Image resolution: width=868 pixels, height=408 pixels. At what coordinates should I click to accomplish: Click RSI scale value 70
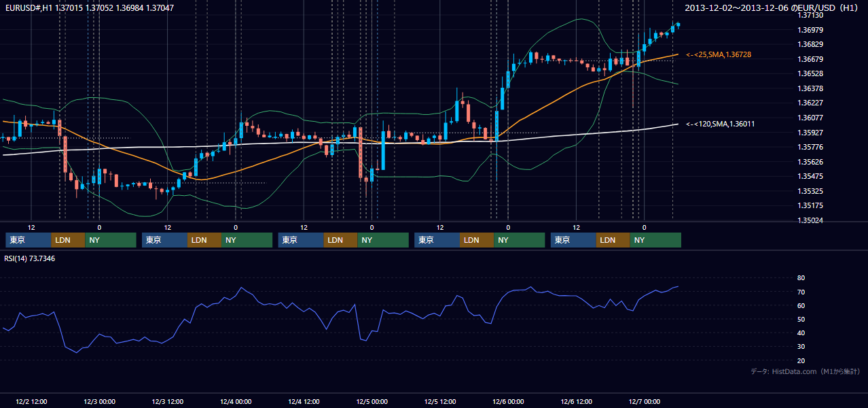pos(801,292)
